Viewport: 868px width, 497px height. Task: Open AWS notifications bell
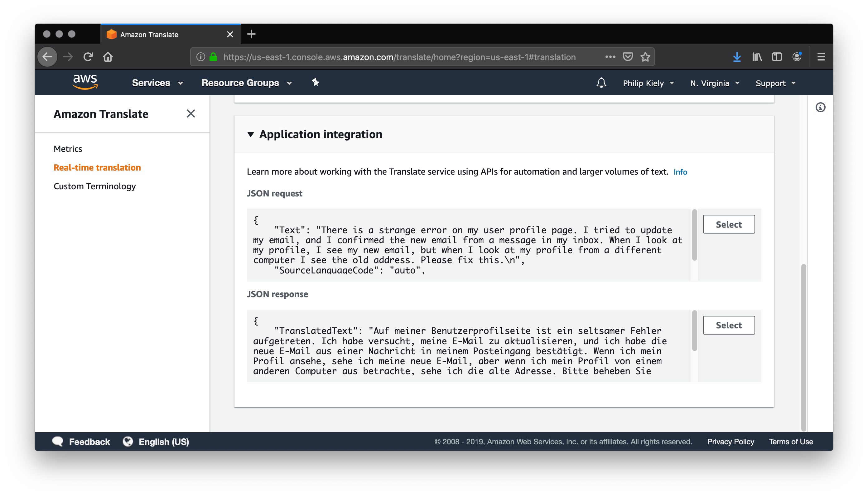[x=601, y=83]
